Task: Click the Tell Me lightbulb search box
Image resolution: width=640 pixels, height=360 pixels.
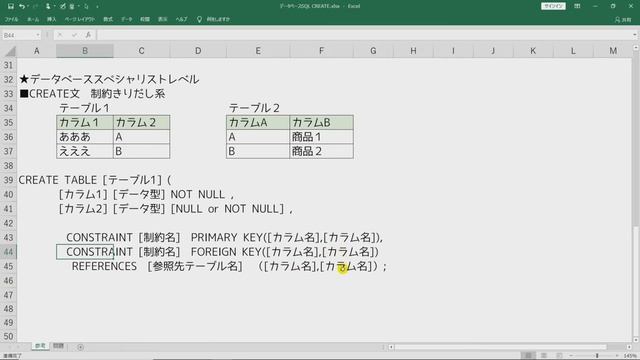Action: pos(213,19)
